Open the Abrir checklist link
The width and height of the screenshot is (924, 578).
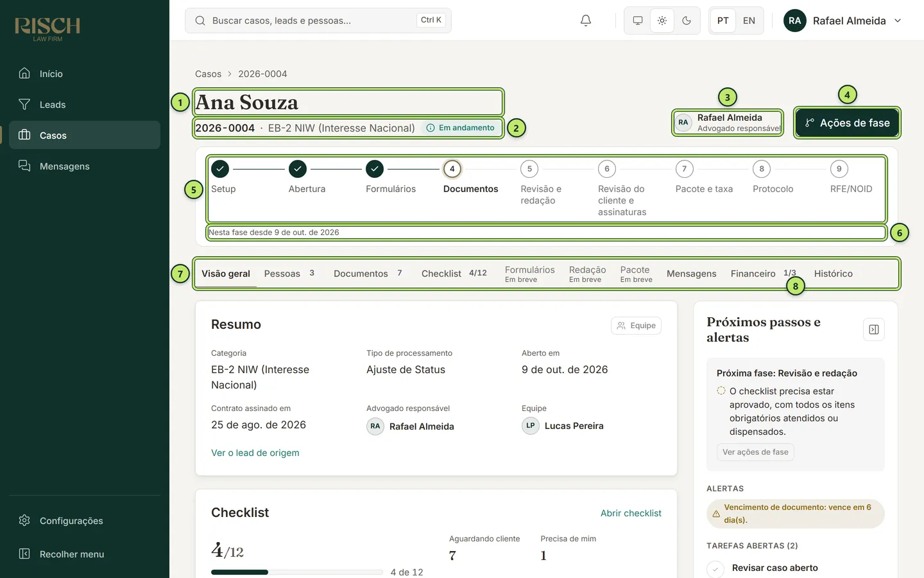pyautogui.click(x=631, y=513)
